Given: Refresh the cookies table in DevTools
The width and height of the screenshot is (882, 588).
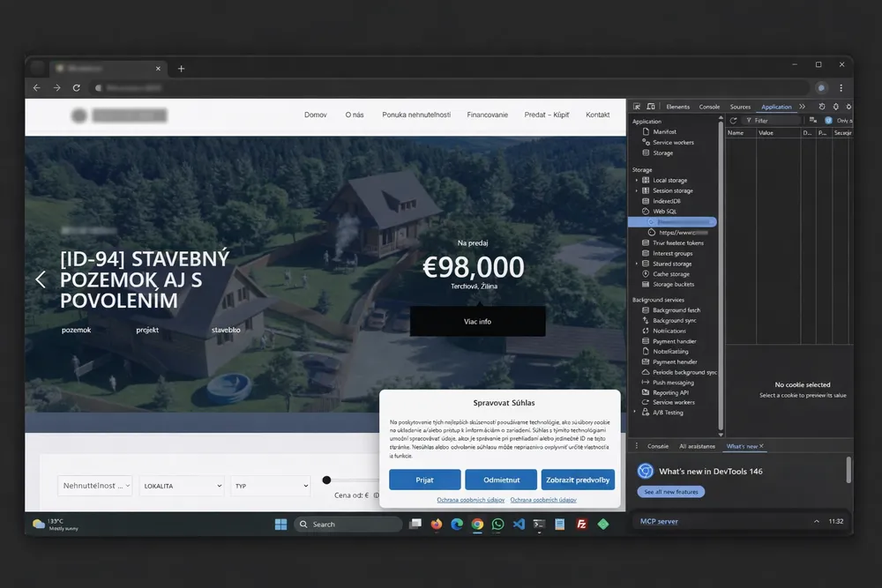Looking at the screenshot, I should click(x=733, y=120).
